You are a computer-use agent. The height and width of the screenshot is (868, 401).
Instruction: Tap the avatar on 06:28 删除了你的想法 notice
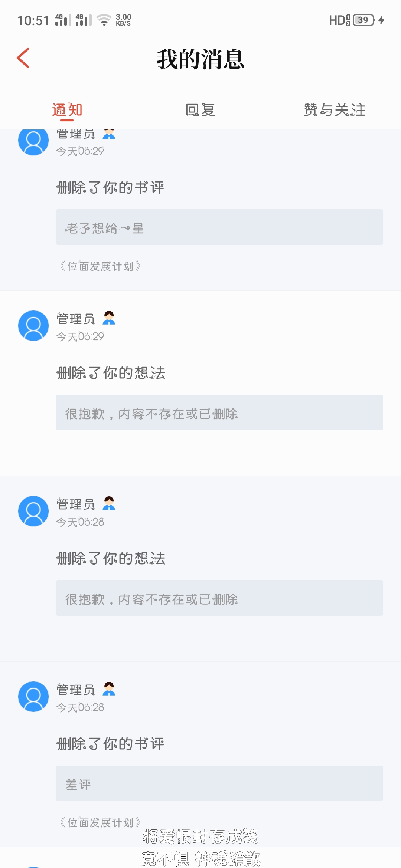(33, 511)
